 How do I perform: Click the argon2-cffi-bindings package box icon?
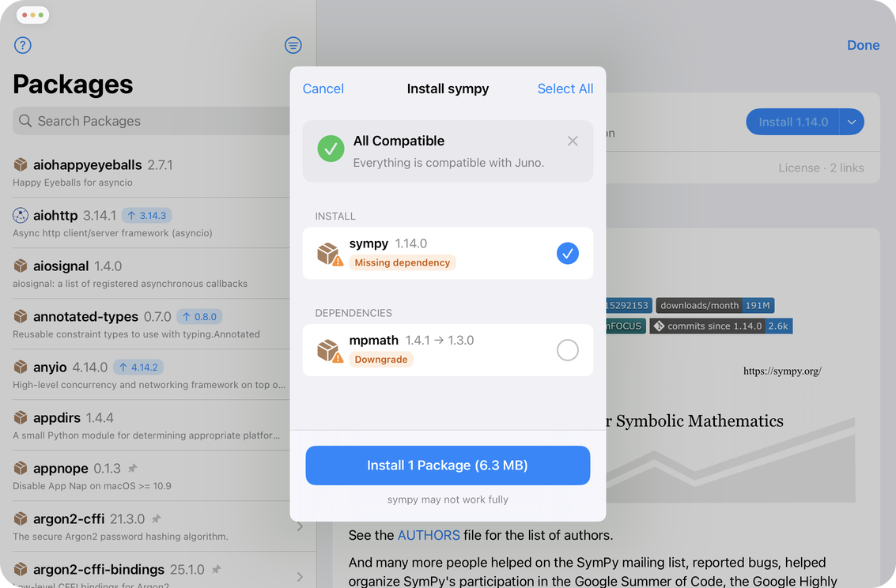pos(21,569)
